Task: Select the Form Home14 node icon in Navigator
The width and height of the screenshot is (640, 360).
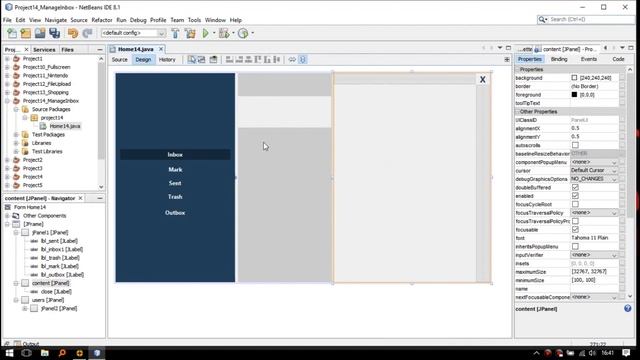Action: 7,207
